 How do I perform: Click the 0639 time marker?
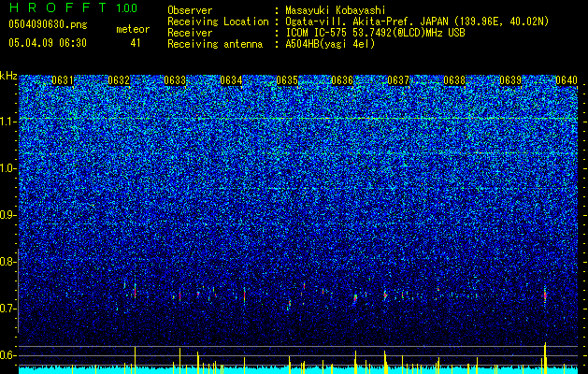tap(510, 80)
